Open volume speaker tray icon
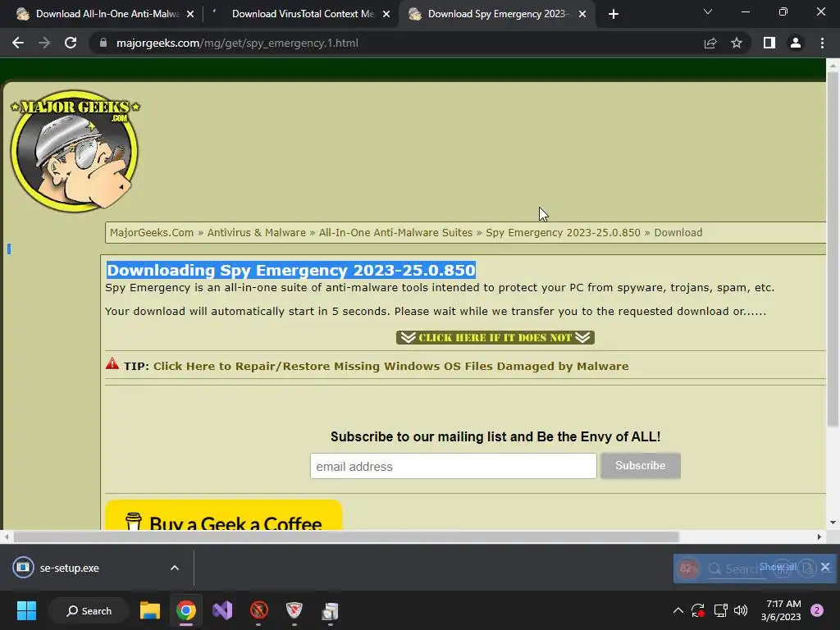This screenshot has width=840, height=630. (741, 610)
